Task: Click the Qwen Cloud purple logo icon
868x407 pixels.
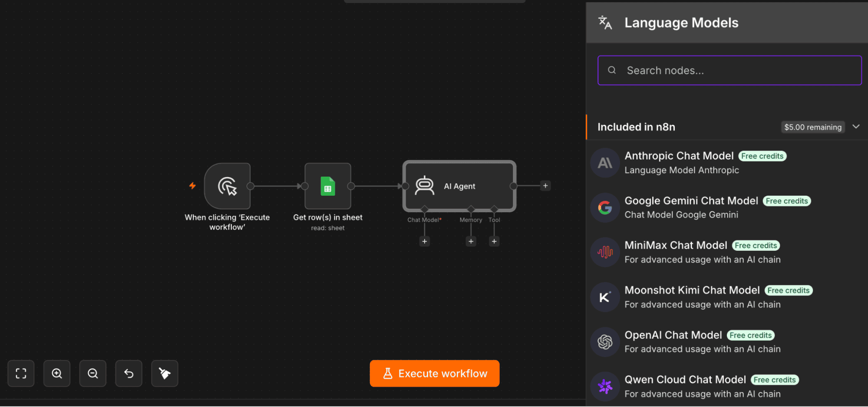Action: [605, 386]
